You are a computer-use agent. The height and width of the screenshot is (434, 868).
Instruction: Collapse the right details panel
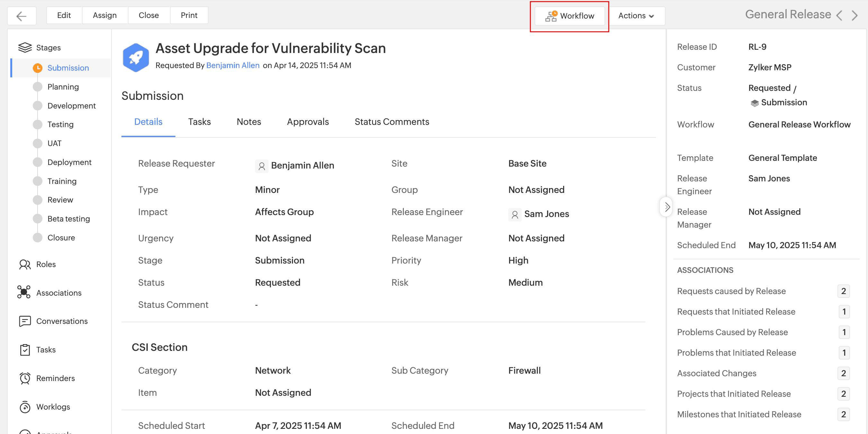coord(667,207)
